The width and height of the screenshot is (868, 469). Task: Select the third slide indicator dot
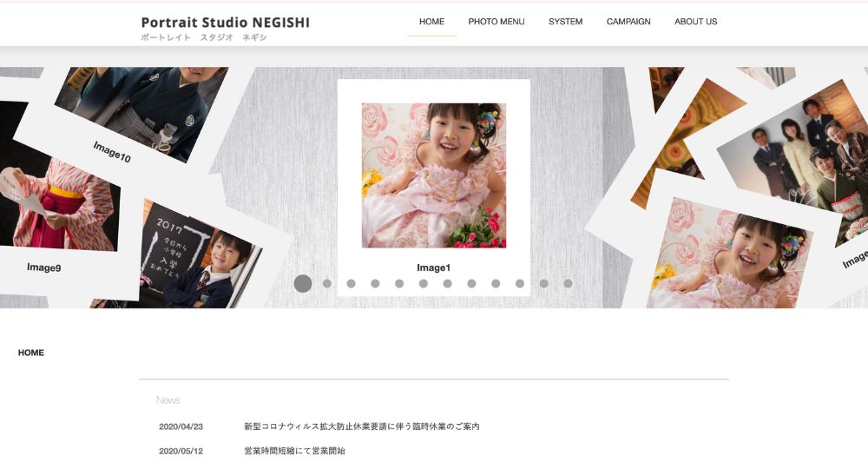(351, 283)
